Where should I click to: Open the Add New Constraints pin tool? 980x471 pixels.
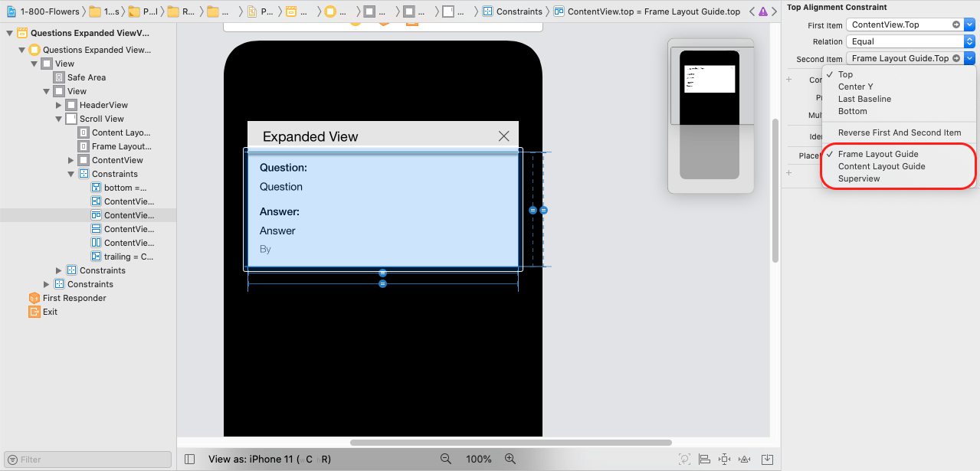(724, 459)
